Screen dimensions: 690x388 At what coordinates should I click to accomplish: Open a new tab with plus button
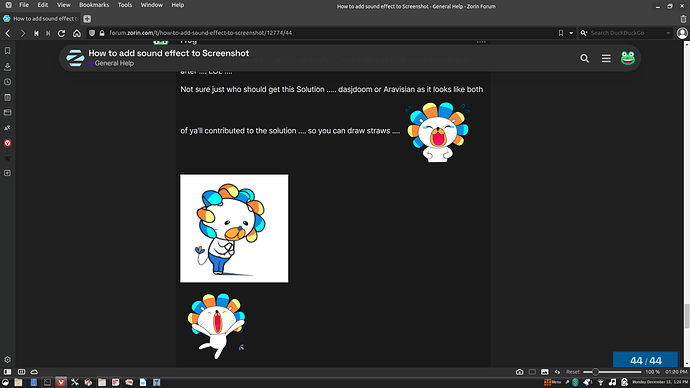click(87, 18)
